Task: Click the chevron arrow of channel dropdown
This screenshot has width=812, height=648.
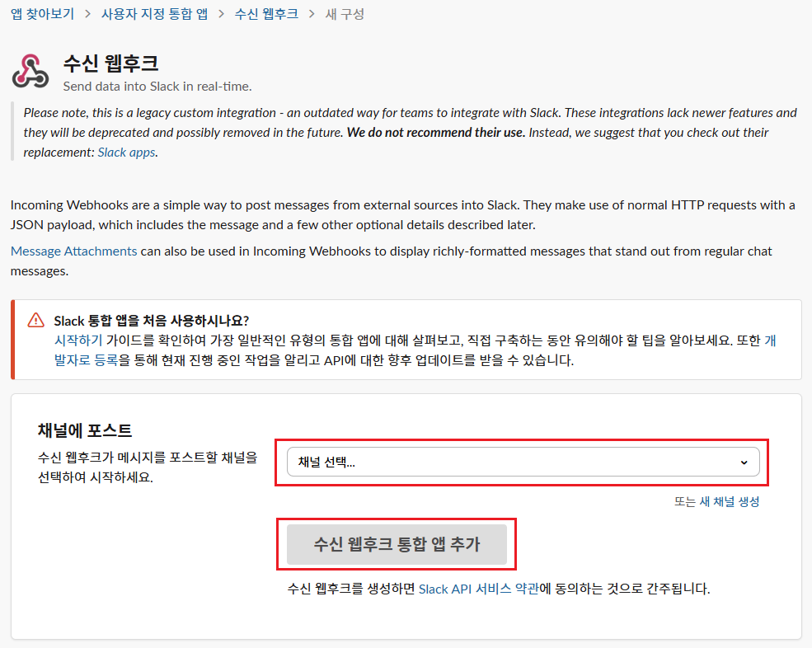Action: pos(744,462)
